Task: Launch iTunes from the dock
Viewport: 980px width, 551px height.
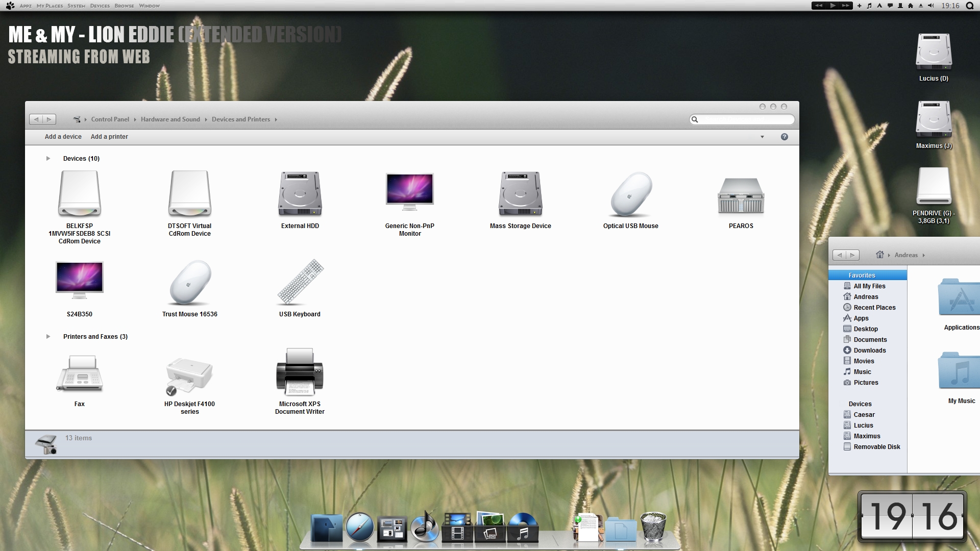Action: click(x=425, y=526)
